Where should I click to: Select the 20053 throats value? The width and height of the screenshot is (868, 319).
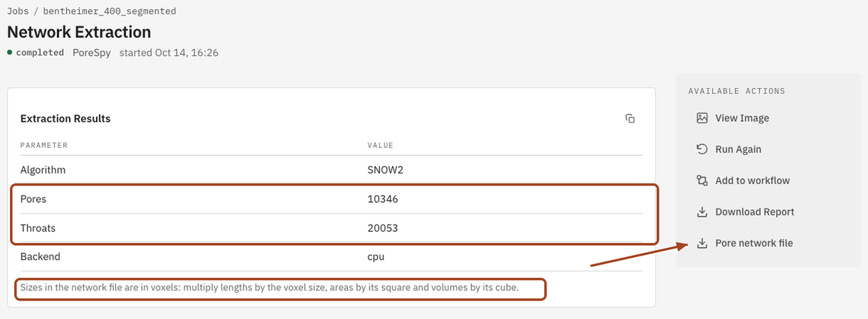pyautogui.click(x=383, y=228)
